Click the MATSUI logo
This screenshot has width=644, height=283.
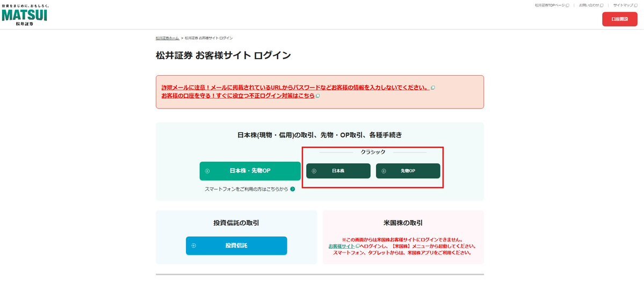[x=25, y=15]
